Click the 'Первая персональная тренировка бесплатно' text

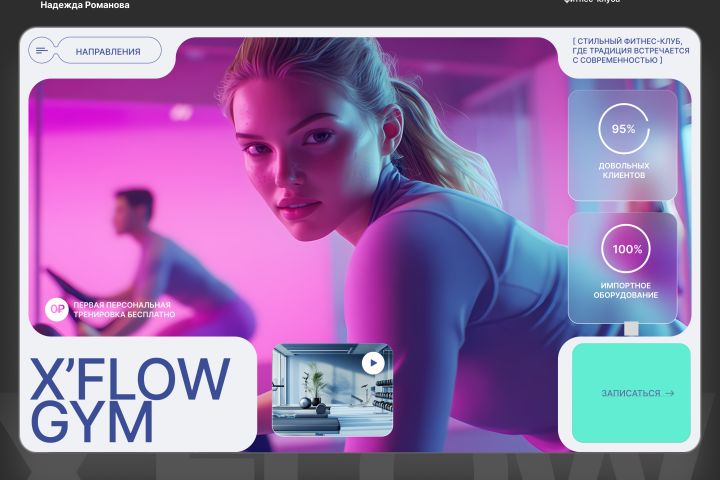point(124,310)
